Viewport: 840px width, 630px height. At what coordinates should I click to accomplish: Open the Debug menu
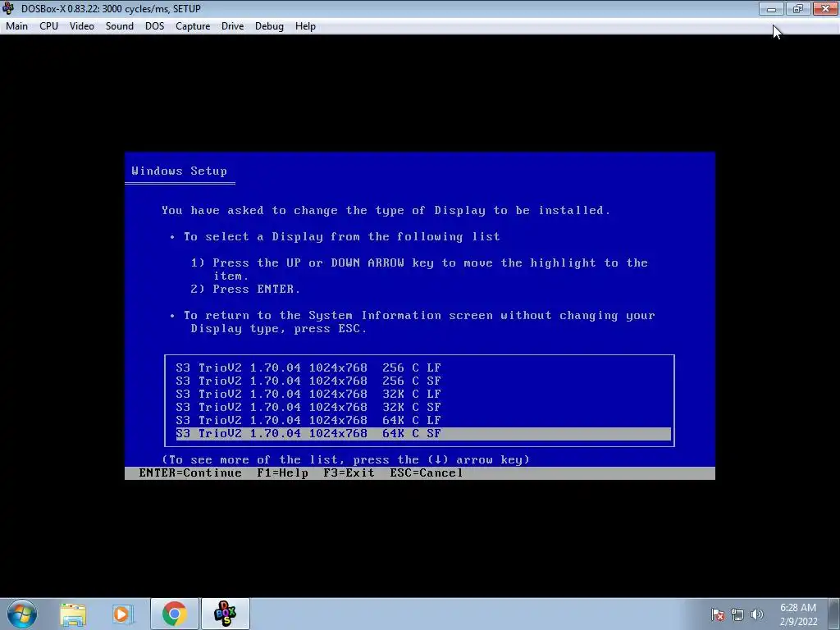(x=269, y=26)
